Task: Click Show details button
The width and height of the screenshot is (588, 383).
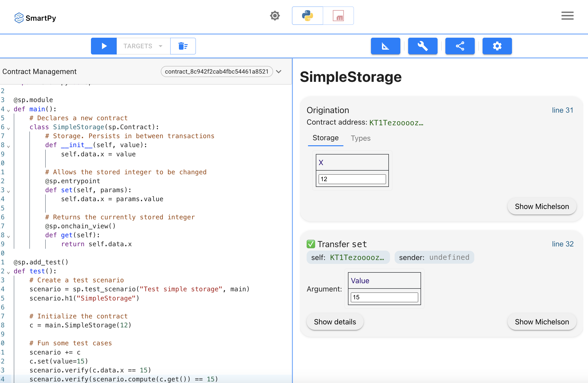Action: (335, 322)
